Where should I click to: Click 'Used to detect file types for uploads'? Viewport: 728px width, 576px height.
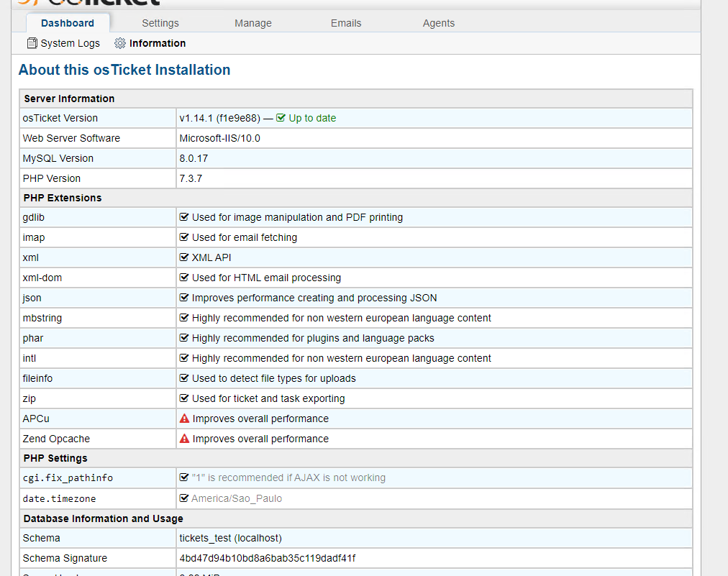click(274, 378)
